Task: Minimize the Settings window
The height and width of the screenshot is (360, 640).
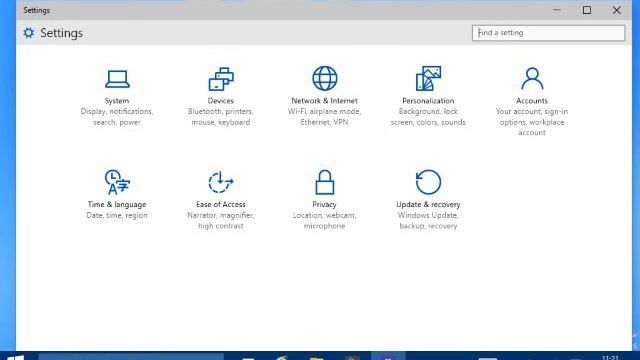Action: pos(557,10)
